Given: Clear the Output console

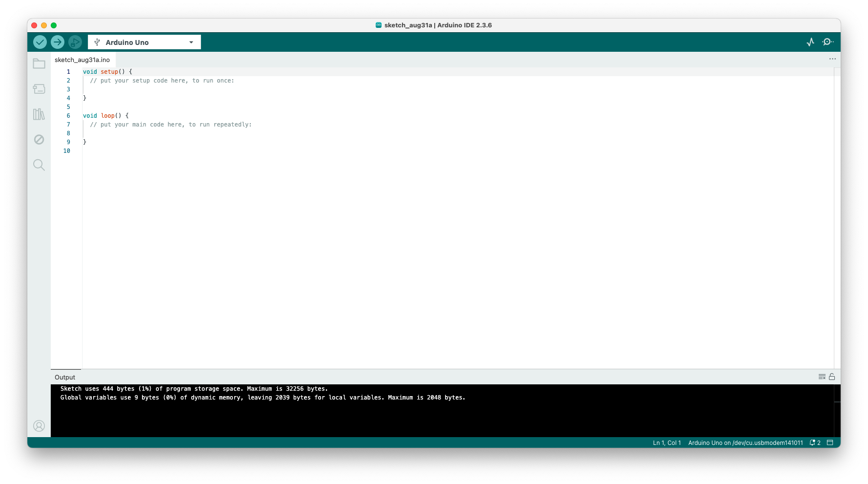Looking at the screenshot, I should click(x=821, y=377).
